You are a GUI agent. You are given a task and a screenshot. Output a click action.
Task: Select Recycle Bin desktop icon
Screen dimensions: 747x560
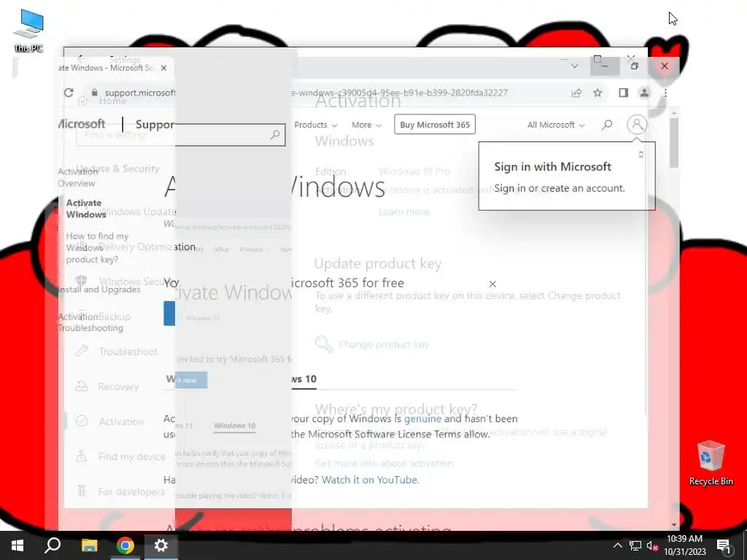click(x=711, y=463)
